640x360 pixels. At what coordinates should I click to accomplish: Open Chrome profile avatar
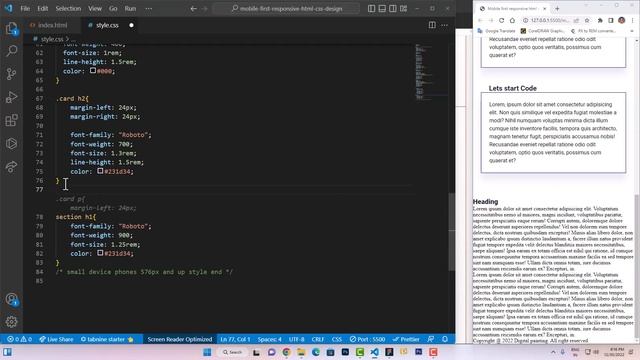click(x=622, y=20)
